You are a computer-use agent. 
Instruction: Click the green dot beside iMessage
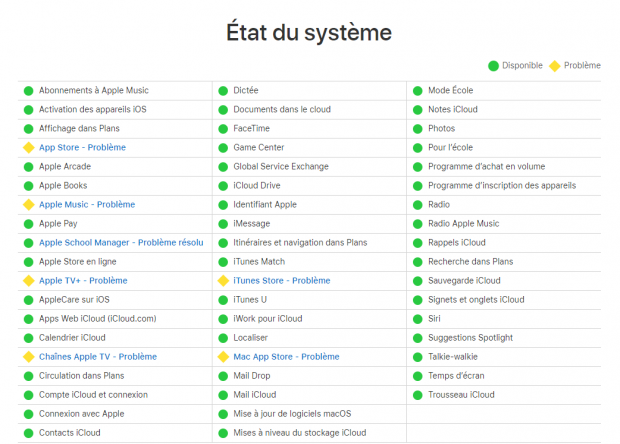tap(223, 224)
